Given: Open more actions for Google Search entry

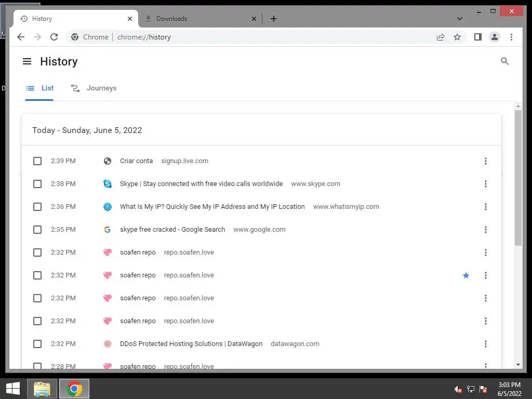Looking at the screenshot, I should tap(486, 230).
